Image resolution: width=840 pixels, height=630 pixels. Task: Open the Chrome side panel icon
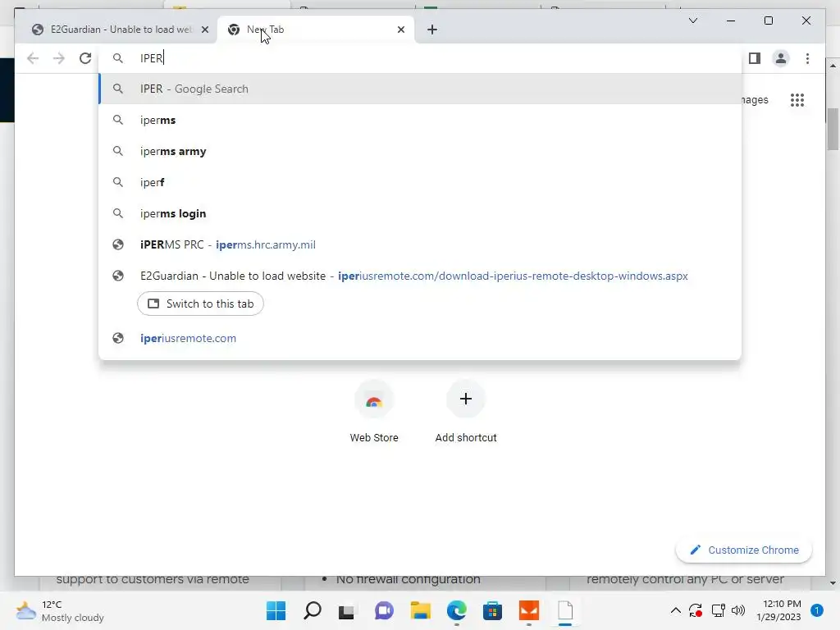click(755, 58)
